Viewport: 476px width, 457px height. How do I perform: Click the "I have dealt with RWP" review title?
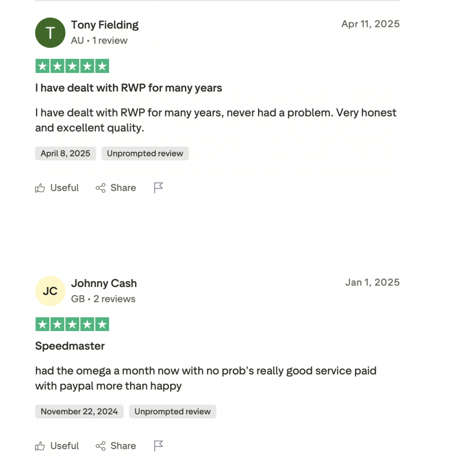(128, 88)
